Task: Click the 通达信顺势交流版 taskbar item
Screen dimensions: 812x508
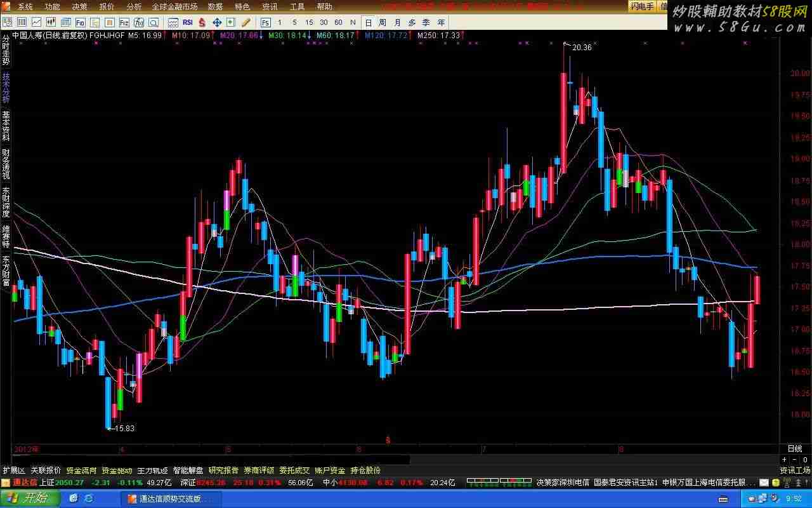Action: point(172,499)
